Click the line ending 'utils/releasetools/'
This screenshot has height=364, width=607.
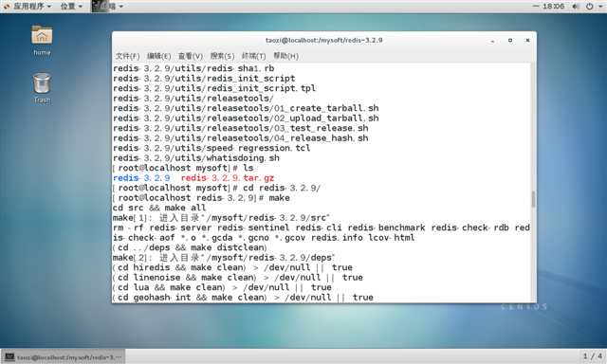point(193,99)
